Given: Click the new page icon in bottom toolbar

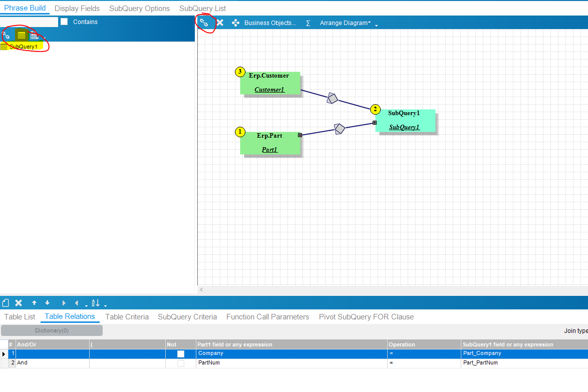Looking at the screenshot, I should [6, 303].
